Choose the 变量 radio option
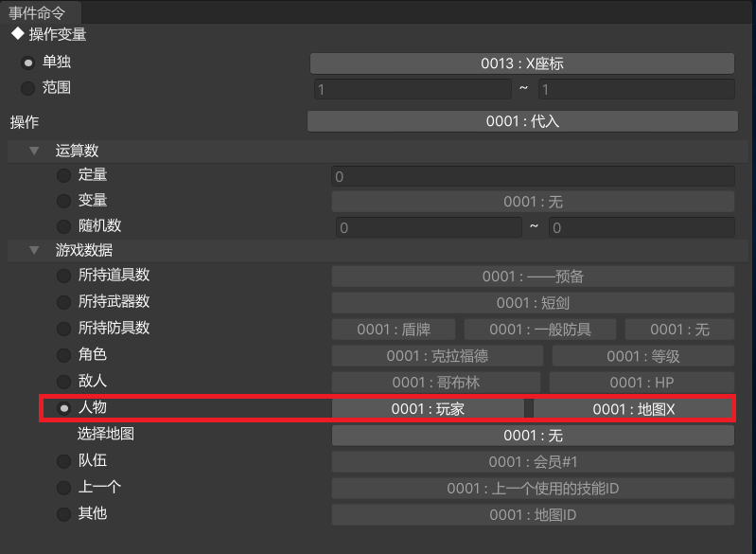This screenshot has width=756, height=554. (63, 201)
